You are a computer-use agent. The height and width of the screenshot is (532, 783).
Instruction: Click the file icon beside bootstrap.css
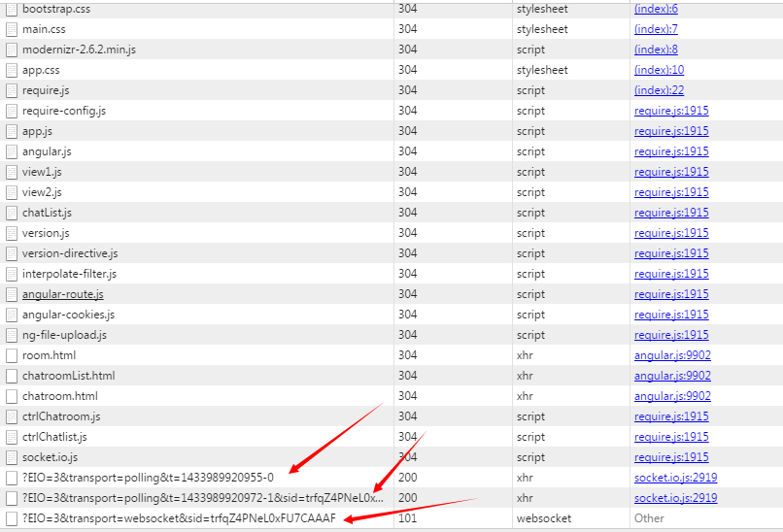[x=12, y=9]
